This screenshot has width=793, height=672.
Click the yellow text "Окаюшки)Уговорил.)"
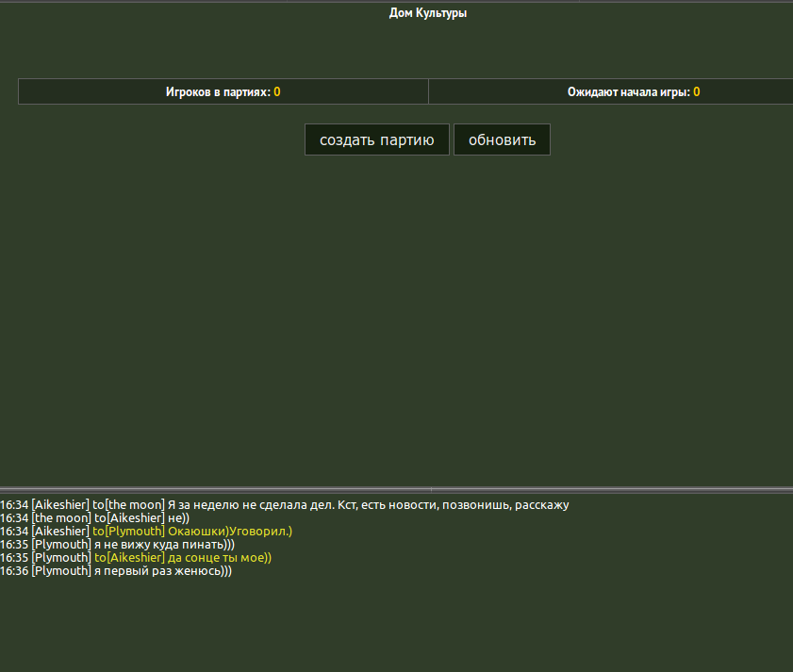pos(230,532)
